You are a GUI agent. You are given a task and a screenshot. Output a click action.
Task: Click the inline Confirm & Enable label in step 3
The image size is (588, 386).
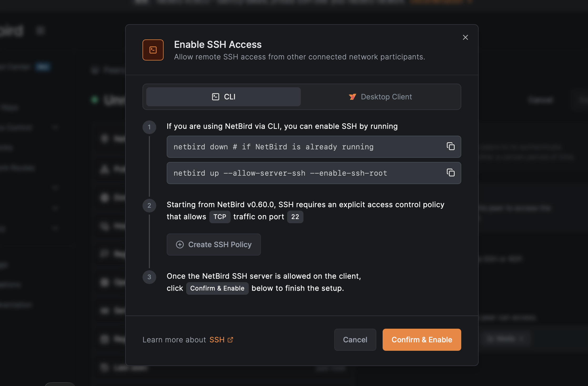217,288
